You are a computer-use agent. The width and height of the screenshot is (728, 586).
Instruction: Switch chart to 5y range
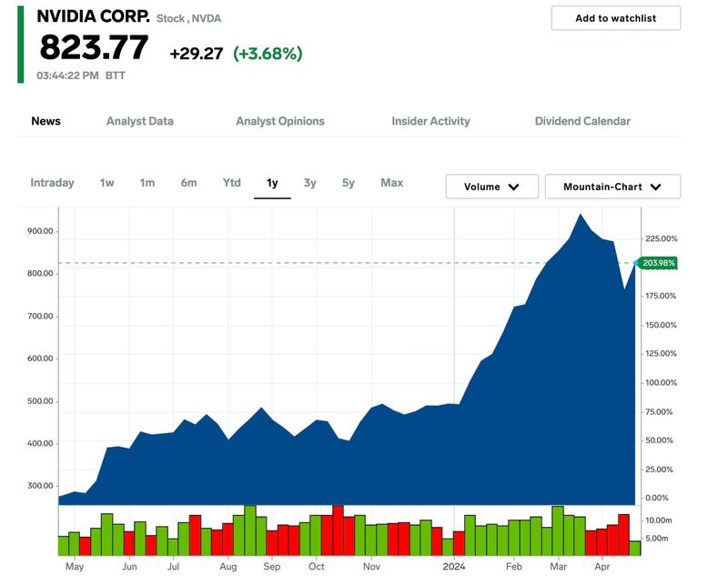coord(349,183)
